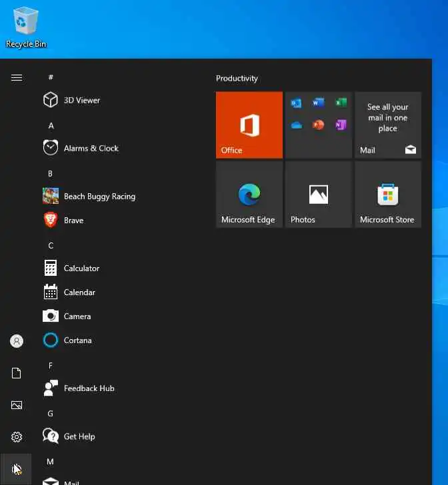Click the letter F section header
This screenshot has width=448, height=485.
pos(50,366)
